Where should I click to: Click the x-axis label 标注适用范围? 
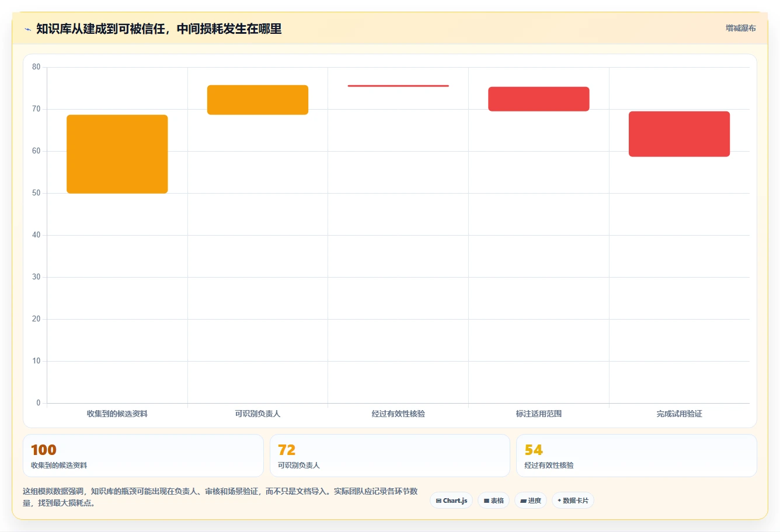(x=539, y=414)
